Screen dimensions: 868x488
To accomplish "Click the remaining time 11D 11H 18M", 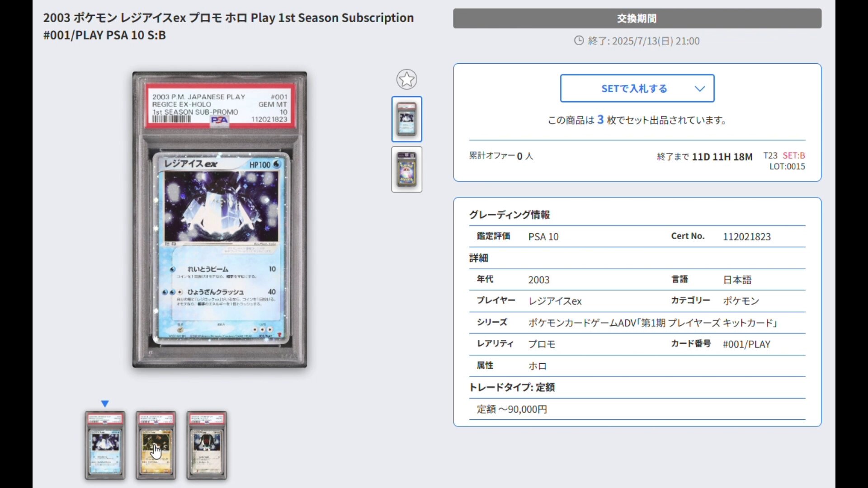I will coord(722,157).
